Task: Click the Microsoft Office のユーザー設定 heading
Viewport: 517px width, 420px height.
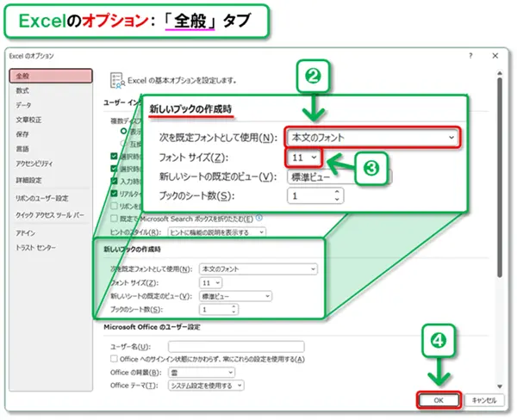Action: coord(152,327)
